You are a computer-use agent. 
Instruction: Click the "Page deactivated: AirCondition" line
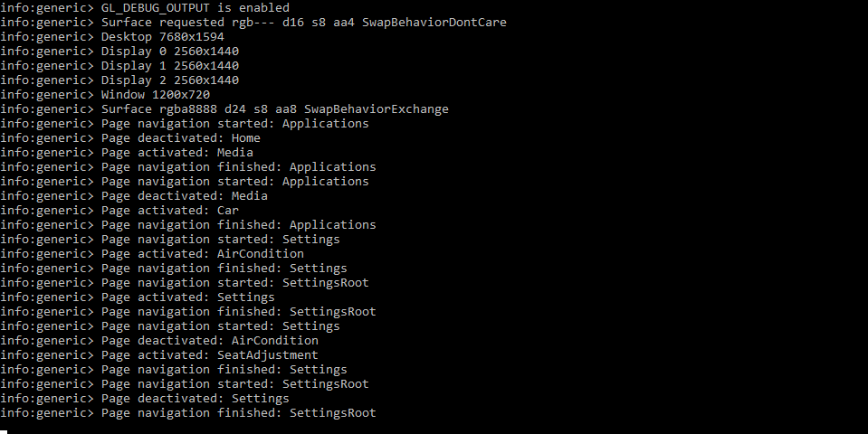point(209,340)
